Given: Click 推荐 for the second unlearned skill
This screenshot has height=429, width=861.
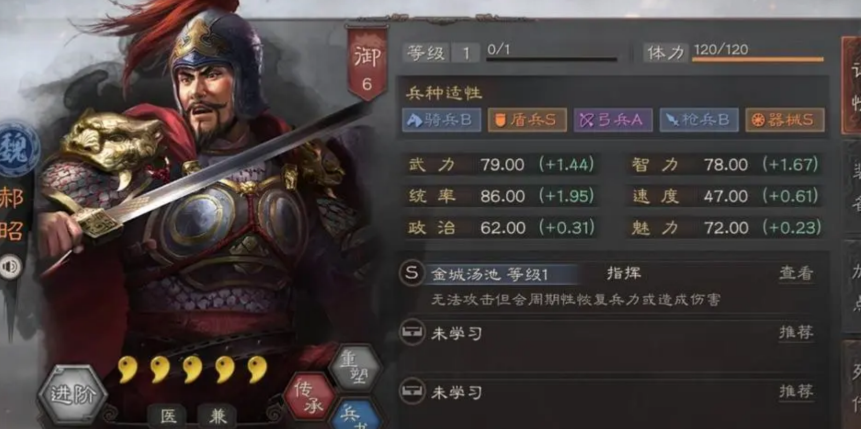Looking at the screenshot, I should [796, 392].
